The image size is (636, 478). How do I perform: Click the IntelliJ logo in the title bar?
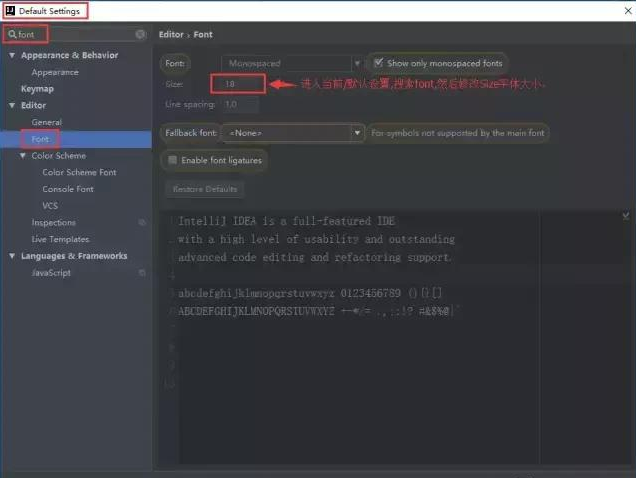coord(9,10)
